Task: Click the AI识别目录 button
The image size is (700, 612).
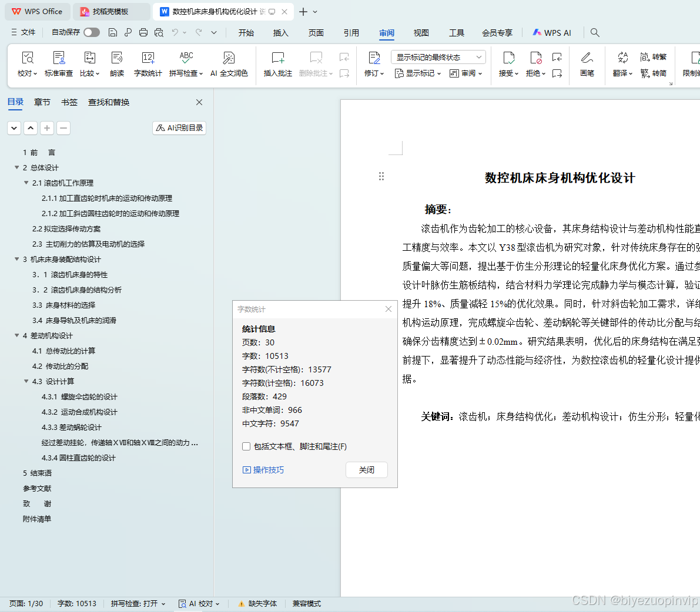Action: click(179, 127)
